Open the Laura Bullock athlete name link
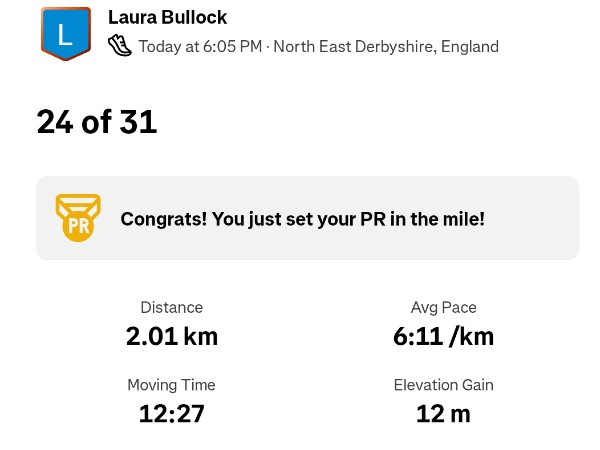Viewport: 600px width, 450px height. pos(167,18)
